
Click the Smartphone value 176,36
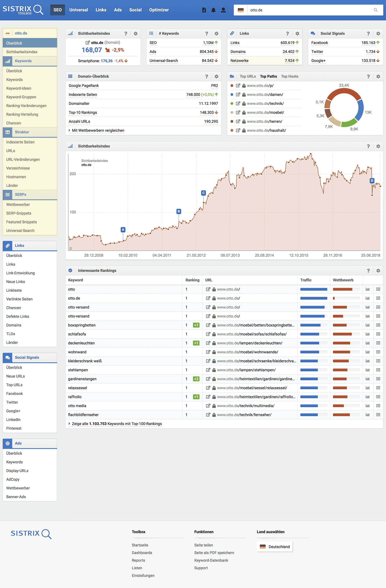tap(107, 61)
